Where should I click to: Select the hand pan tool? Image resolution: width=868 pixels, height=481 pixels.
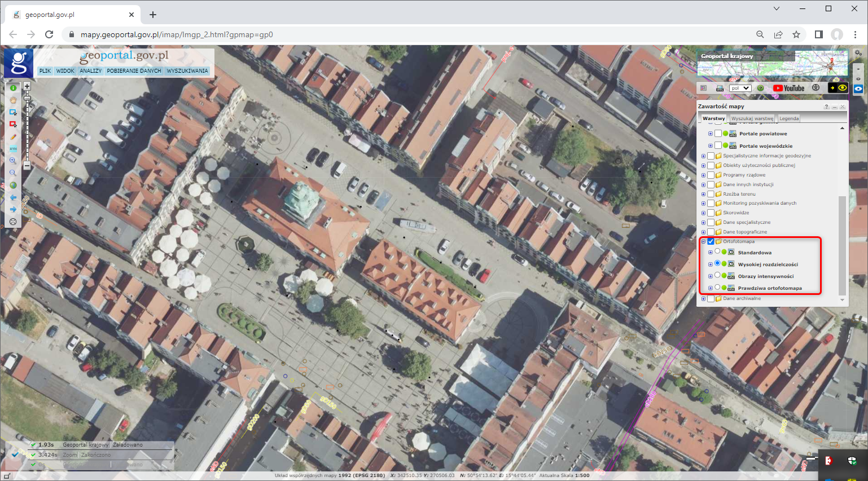click(x=13, y=100)
